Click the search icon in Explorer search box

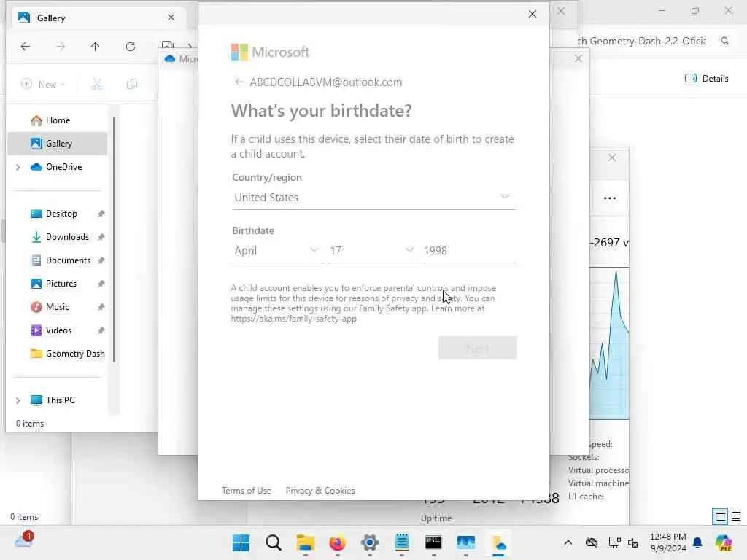724,41
